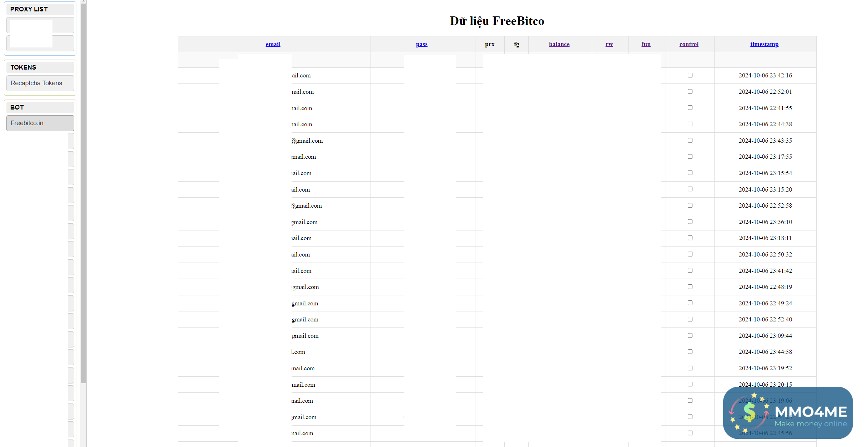This screenshot has height=447, width=868.
Task: Enable the checkbox for 23:36:10 row
Action: pos(690,222)
